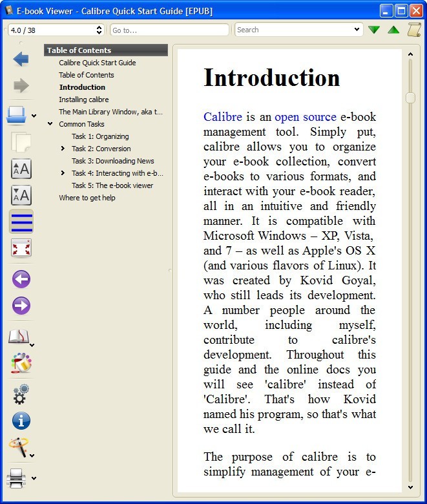Click the Print icon

click(x=16, y=478)
